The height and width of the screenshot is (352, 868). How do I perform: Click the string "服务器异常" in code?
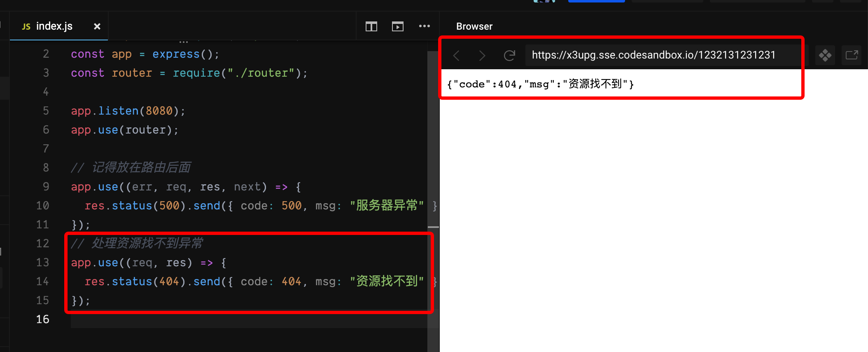(x=387, y=205)
